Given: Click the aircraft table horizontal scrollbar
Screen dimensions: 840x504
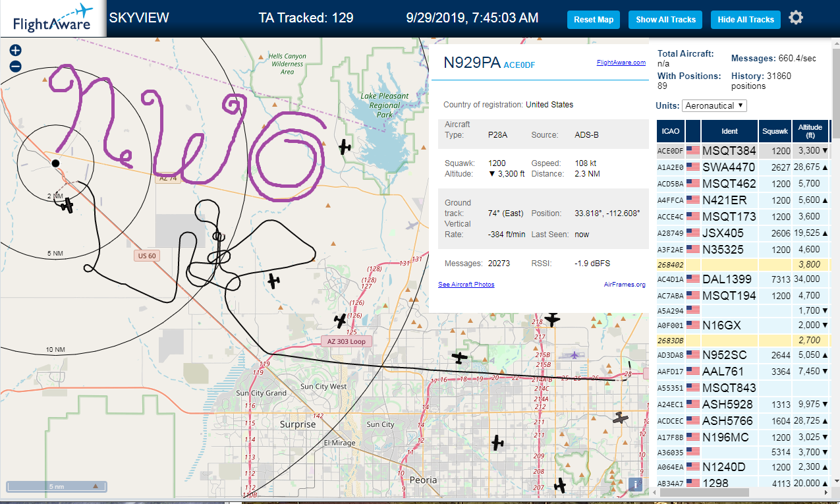Looking at the screenshot, I should (x=705, y=492).
